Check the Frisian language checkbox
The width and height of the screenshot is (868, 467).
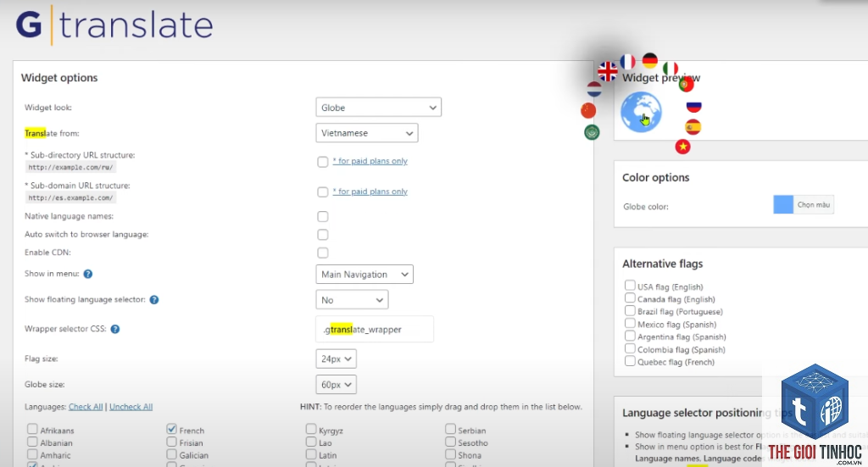pos(171,442)
